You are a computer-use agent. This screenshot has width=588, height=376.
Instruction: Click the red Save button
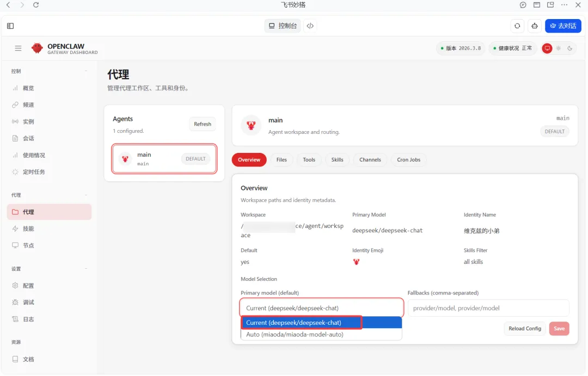click(559, 329)
